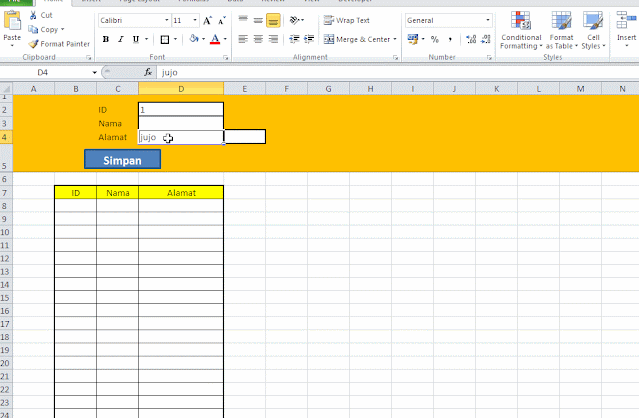Select column D header

[181, 89]
